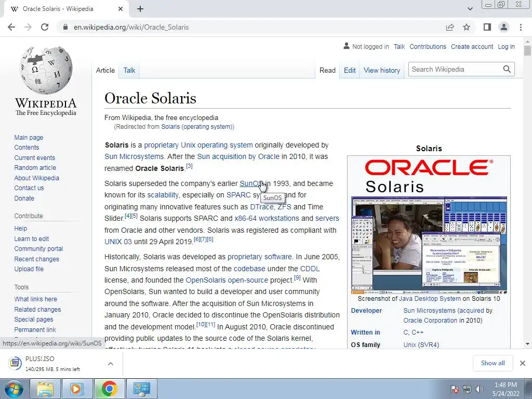Open the Log in link

[x=506, y=46]
